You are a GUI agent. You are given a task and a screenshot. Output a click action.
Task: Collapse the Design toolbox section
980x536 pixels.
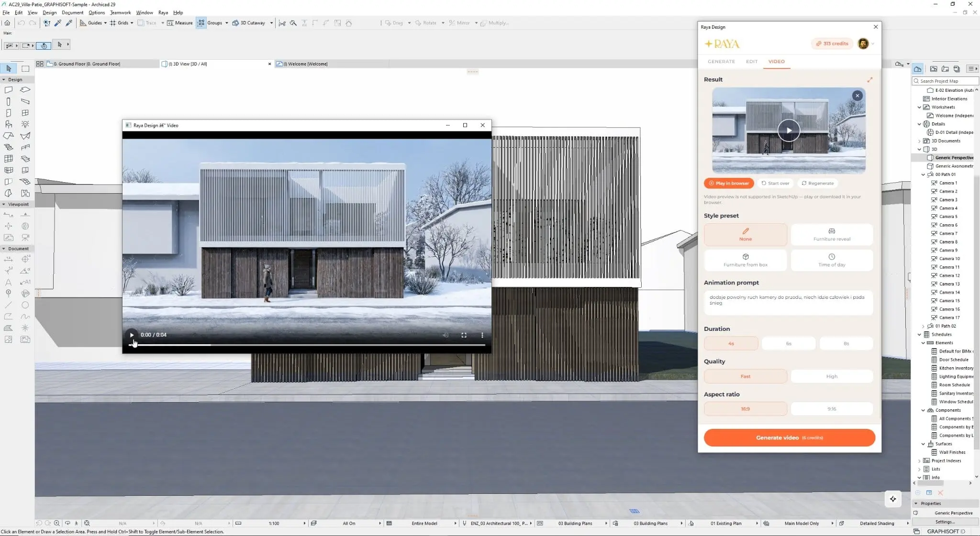4,79
